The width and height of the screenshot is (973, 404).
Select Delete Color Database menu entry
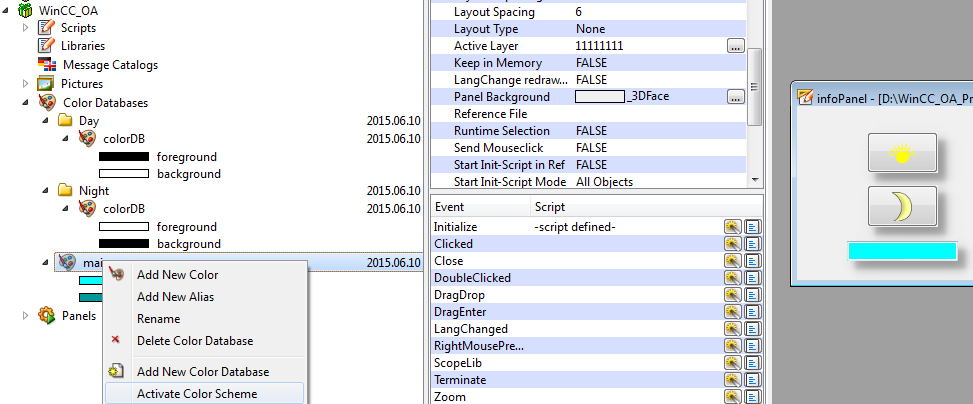[195, 341]
